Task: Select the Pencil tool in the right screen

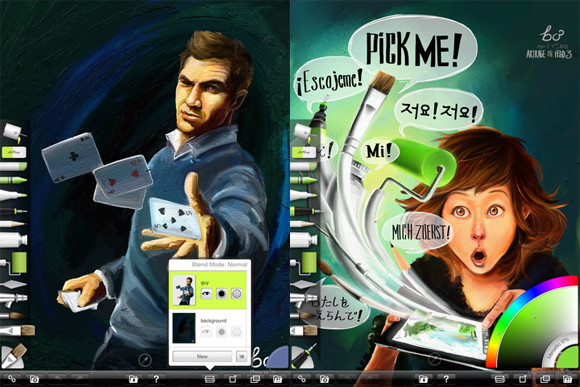Action: [x=303, y=224]
